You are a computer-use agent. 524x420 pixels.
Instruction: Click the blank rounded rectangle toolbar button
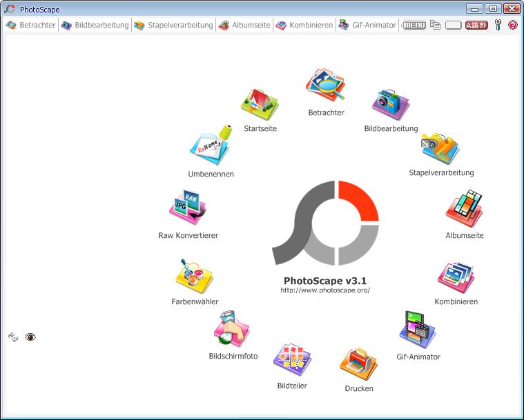tap(453, 25)
